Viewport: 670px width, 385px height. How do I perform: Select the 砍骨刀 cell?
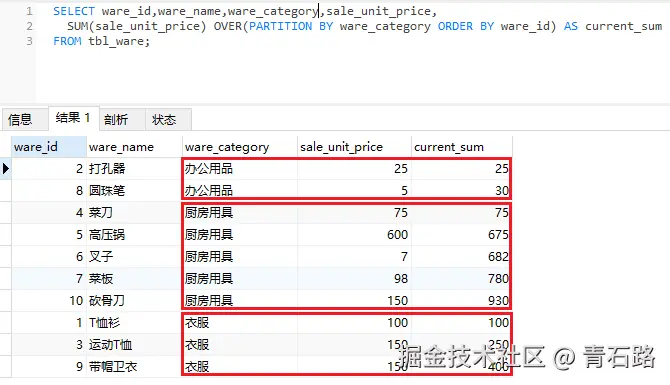click(135, 300)
